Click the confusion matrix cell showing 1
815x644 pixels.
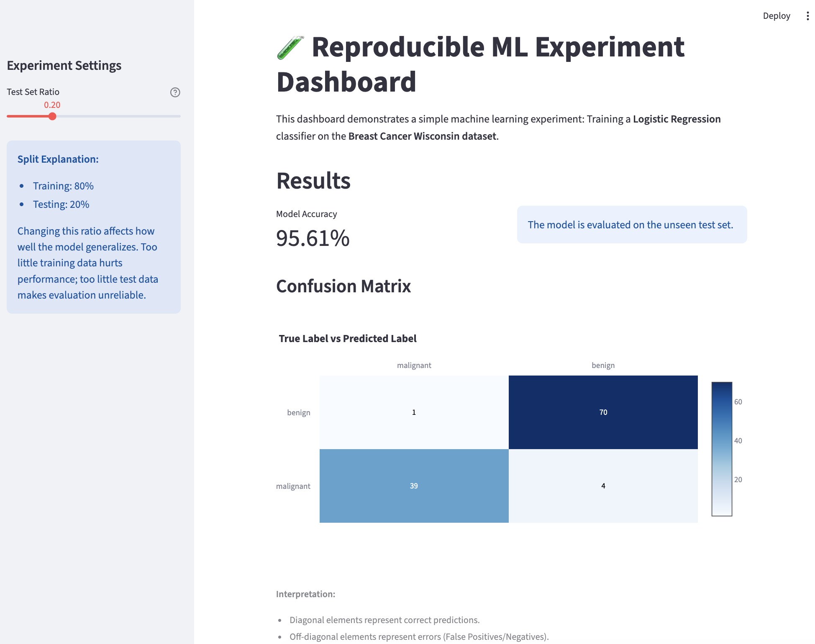tap(414, 412)
